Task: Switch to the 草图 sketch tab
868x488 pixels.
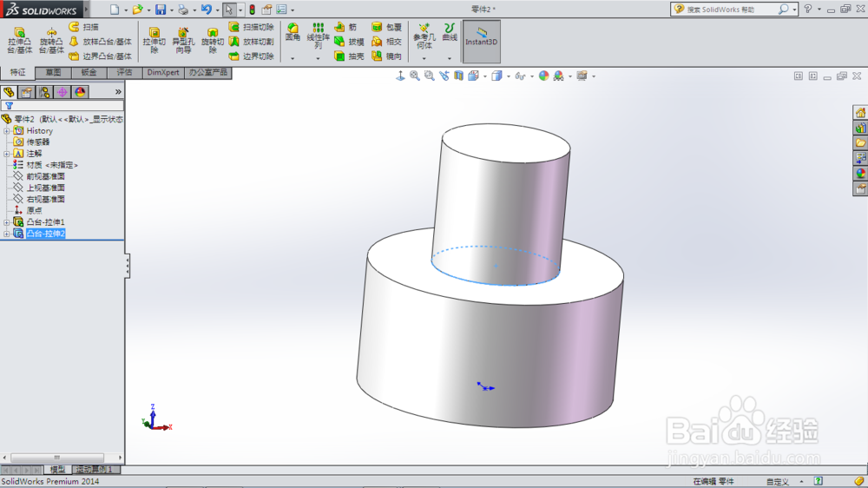Action: (53, 73)
